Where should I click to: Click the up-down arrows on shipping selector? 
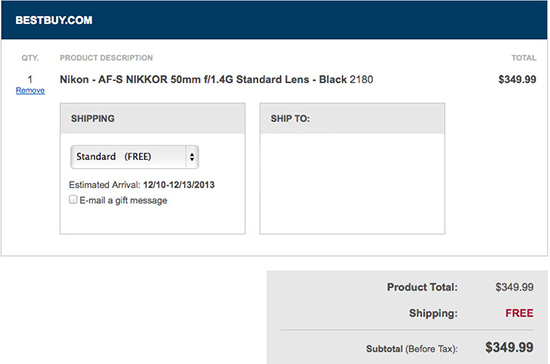192,157
